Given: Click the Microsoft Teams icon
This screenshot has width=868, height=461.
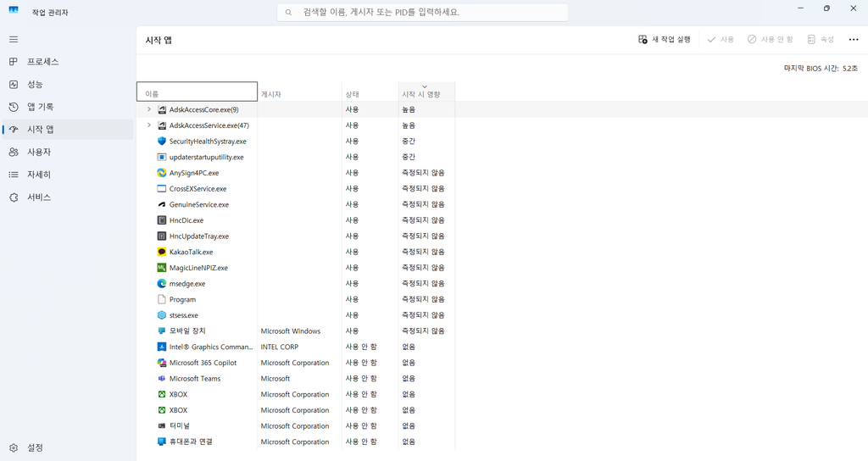Looking at the screenshot, I should point(162,379).
